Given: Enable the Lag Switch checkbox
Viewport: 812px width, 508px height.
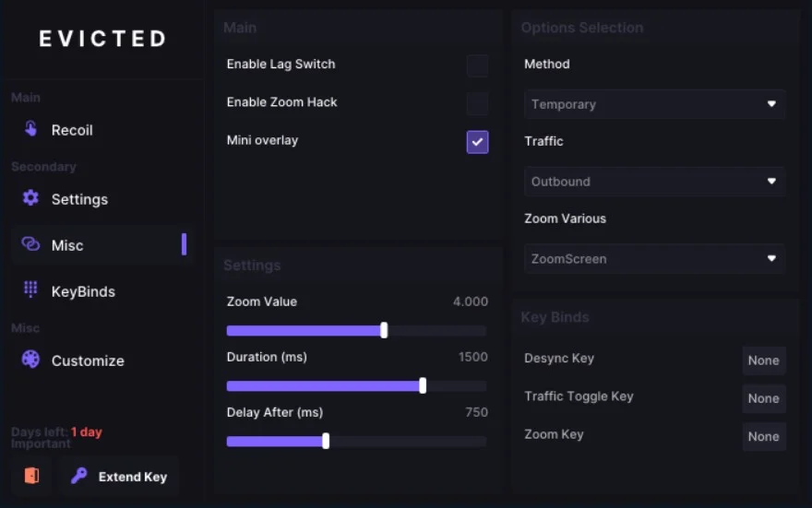Looking at the screenshot, I should [x=477, y=65].
